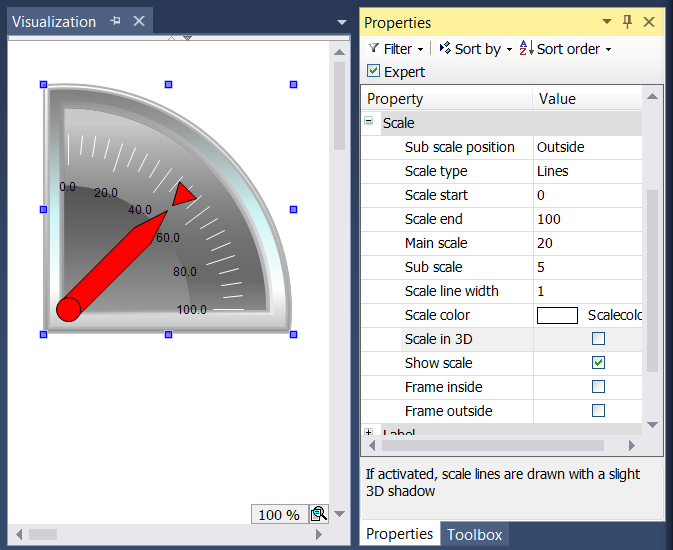Click the Value column header
Screen dimensions: 673x550
pos(588,99)
